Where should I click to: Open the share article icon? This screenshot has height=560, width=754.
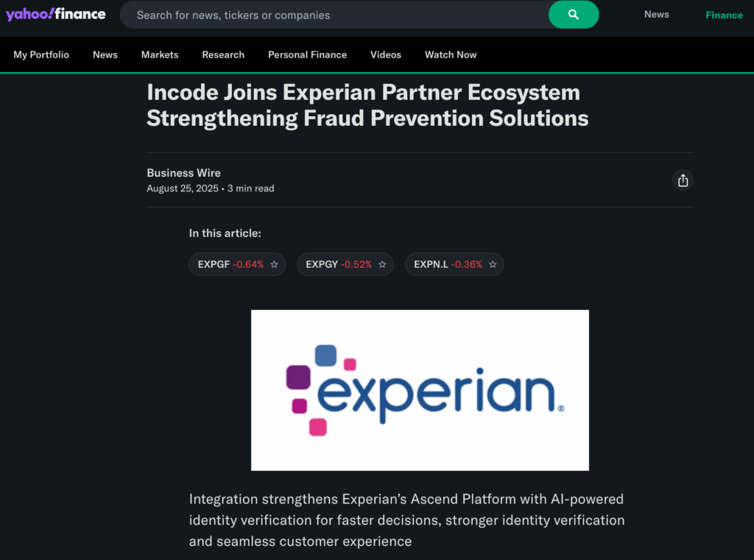[683, 180]
